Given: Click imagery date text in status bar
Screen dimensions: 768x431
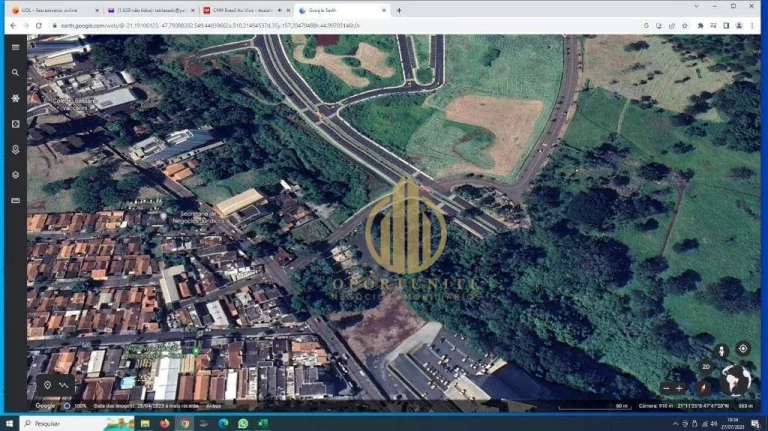Looking at the screenshot, I should (x=146, y=406).
